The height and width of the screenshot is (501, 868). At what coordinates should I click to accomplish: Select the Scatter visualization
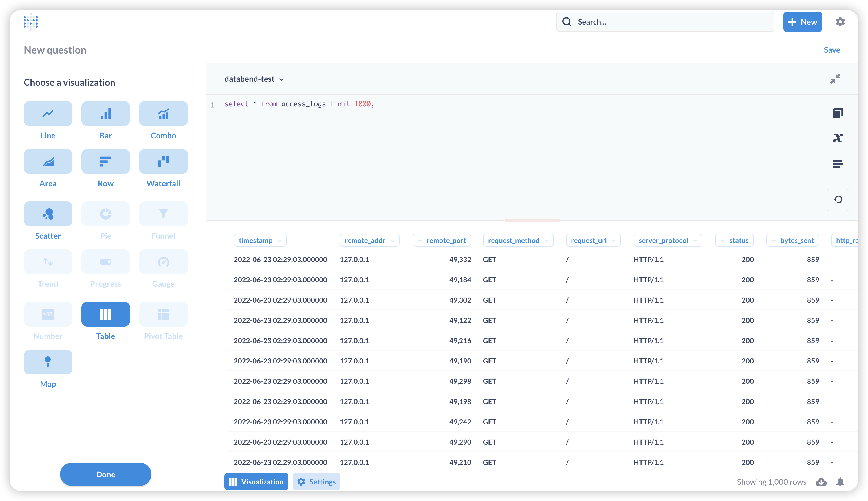[48, 214]
